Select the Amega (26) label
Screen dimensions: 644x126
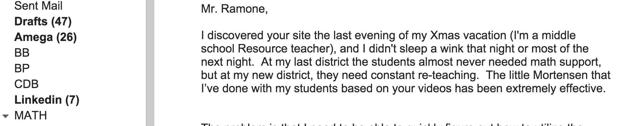(x=45, y=37)
